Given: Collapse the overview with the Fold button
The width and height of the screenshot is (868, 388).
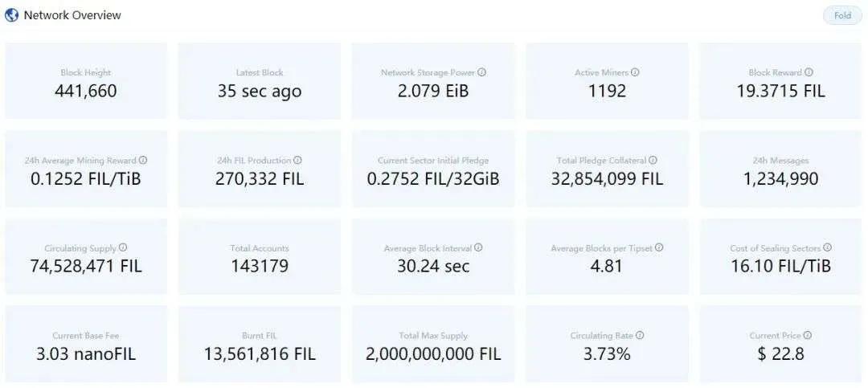Looking at the screenshot, I should (842, 15).
